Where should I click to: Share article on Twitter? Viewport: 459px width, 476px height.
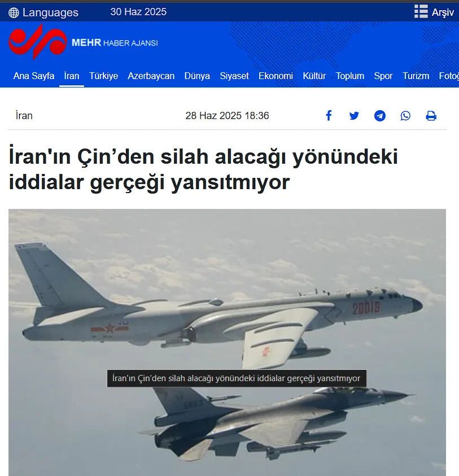point(354,116)
